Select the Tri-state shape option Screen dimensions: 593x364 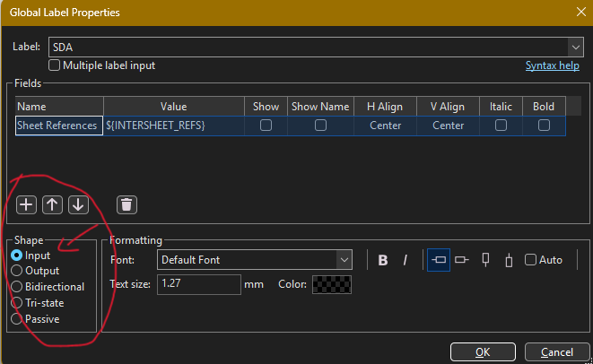[17, 303]
